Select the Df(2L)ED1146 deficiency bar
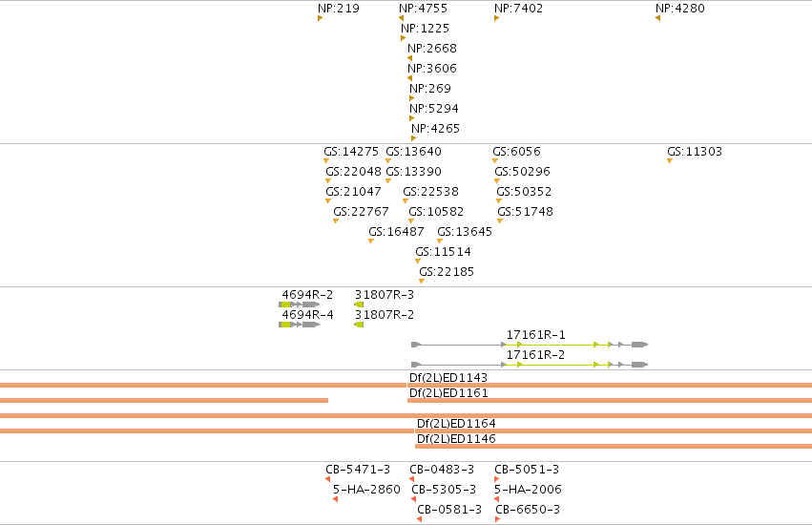Viewport: 812px width, 525px height. tap(614, 446)
